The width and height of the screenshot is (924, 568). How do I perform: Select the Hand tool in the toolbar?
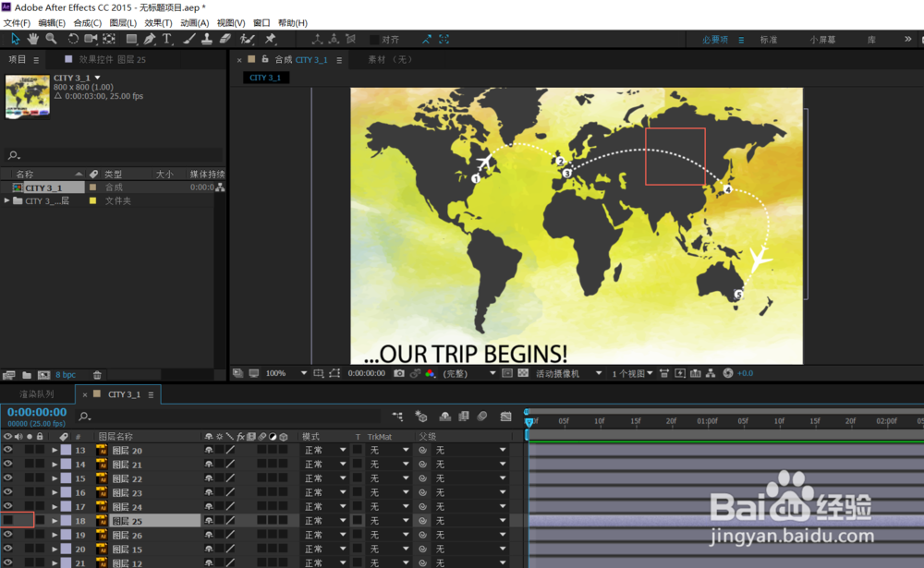click(32, 39)
